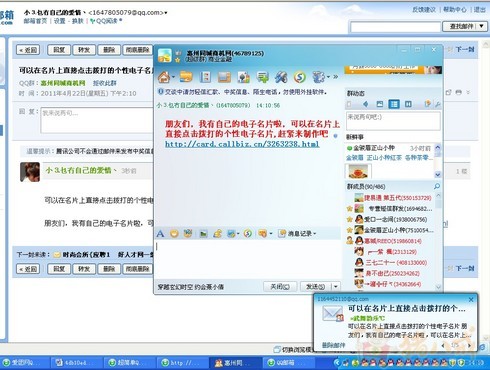Open 帮助中心 link at top right
Viewport: 490px width, 370px height.
pos(455,10)
